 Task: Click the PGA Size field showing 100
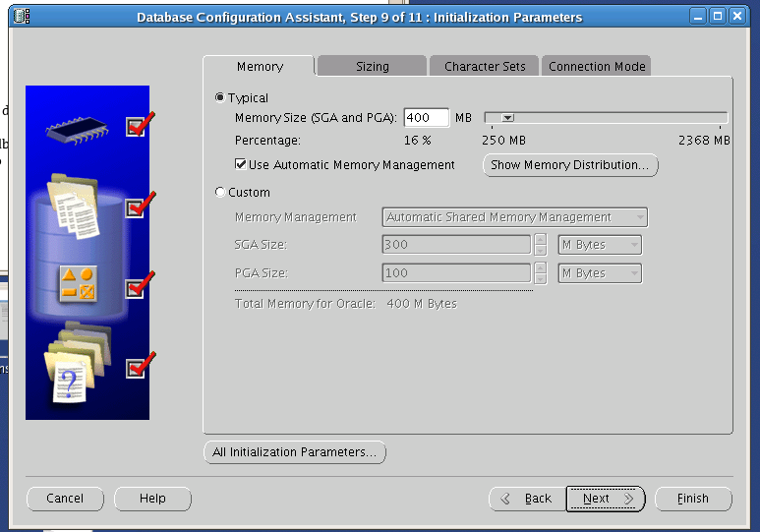point(456,273)
